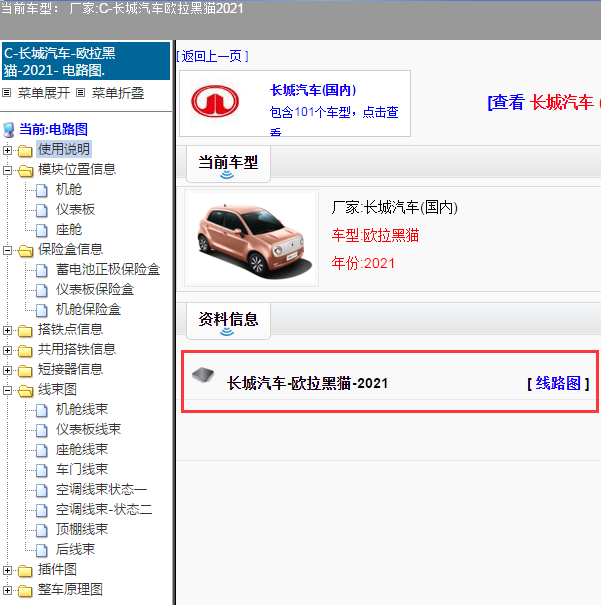Collapse the 保险盒信息 tree node
This screenshot has height=605, width=601.
coord(7,250)
